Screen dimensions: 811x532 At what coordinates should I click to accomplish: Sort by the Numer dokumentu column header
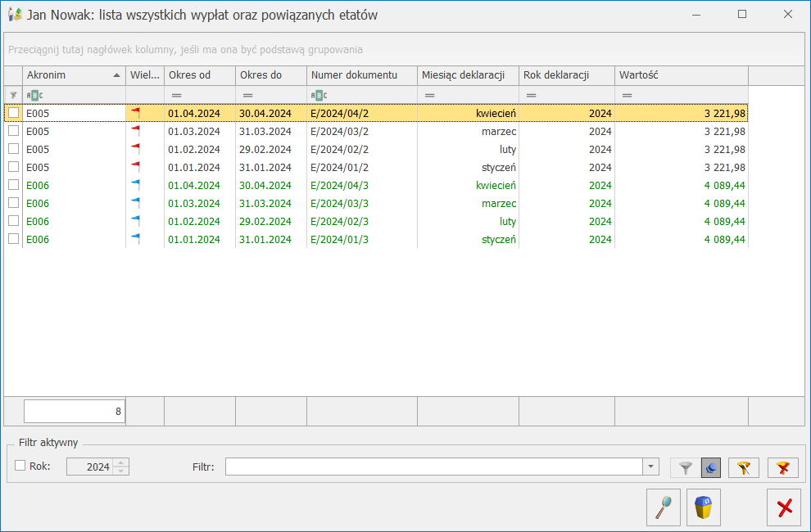[x=362, y=75]
